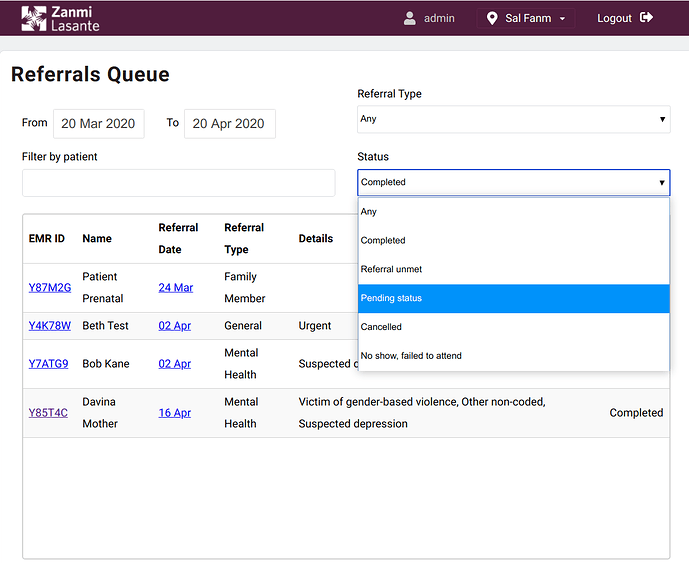Choose Pending status option
The height and width of the screenshot is (563, 689).
514,298
